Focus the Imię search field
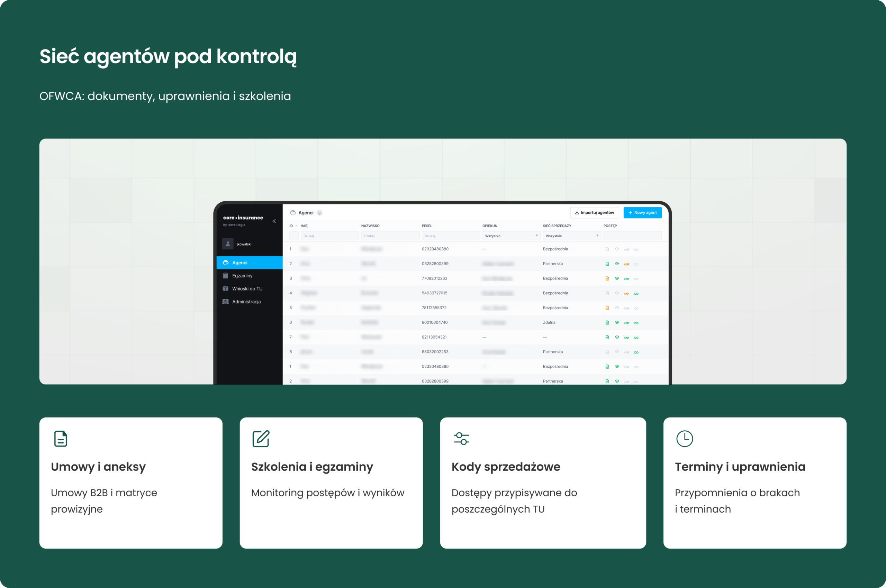The height and width of the screenshot is (588, 886). point(329,236)
